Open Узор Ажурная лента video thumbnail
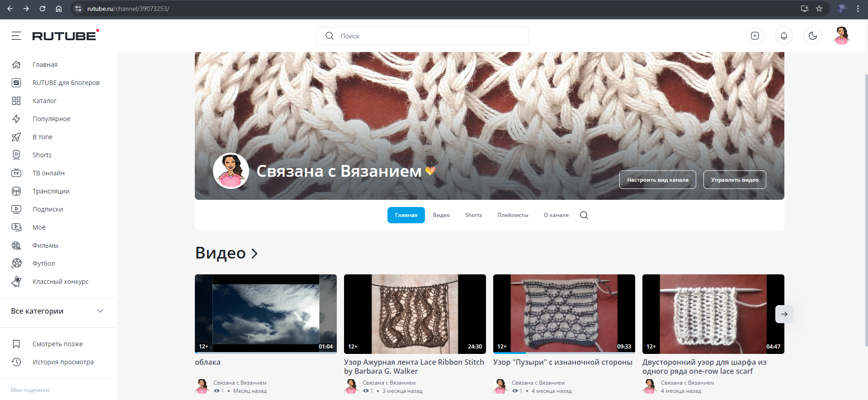Viewport: 868px width, 400px height. [415, 314]
